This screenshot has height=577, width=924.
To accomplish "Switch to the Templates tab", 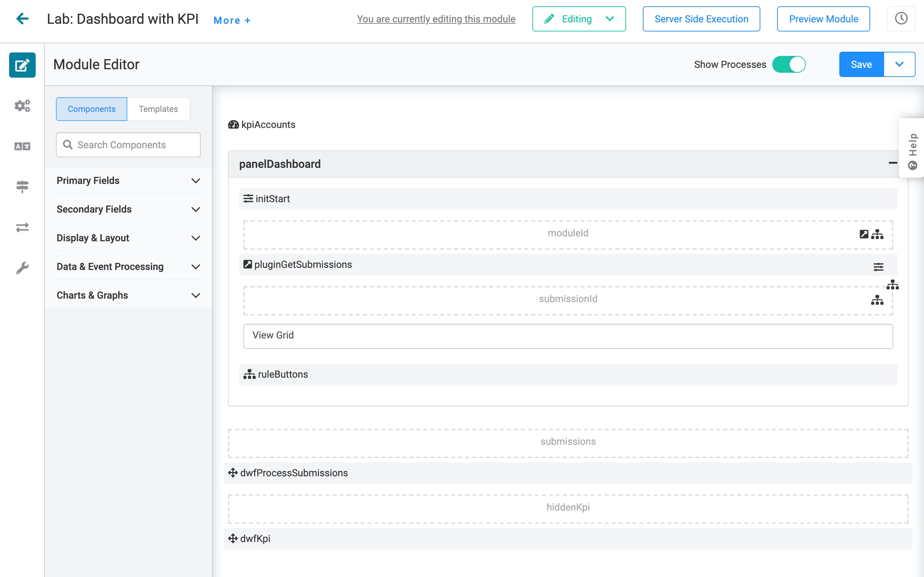I will tap(158, 109).
